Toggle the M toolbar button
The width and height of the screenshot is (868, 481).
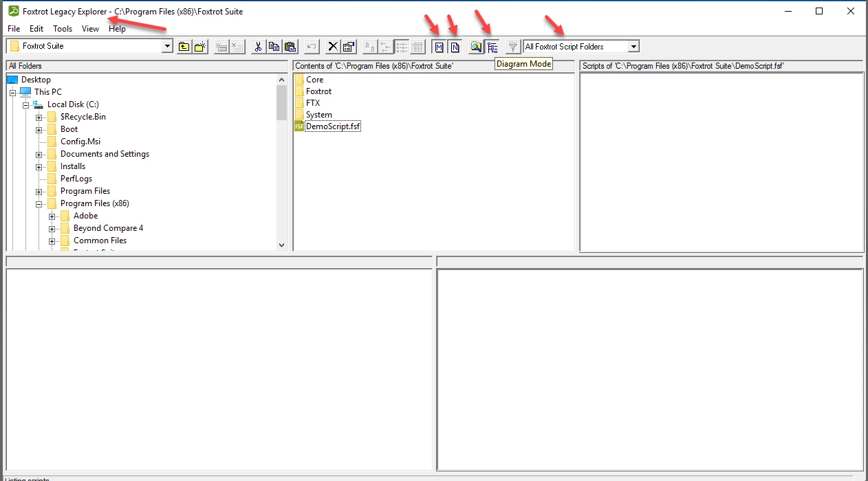coord(439,47)
